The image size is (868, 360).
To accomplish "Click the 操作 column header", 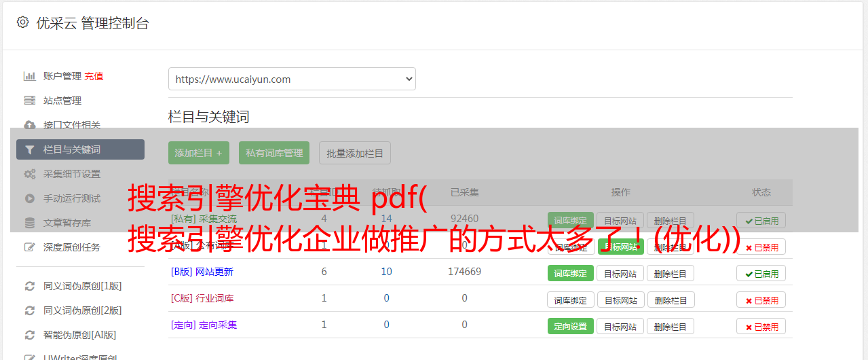I will (620, 192).
